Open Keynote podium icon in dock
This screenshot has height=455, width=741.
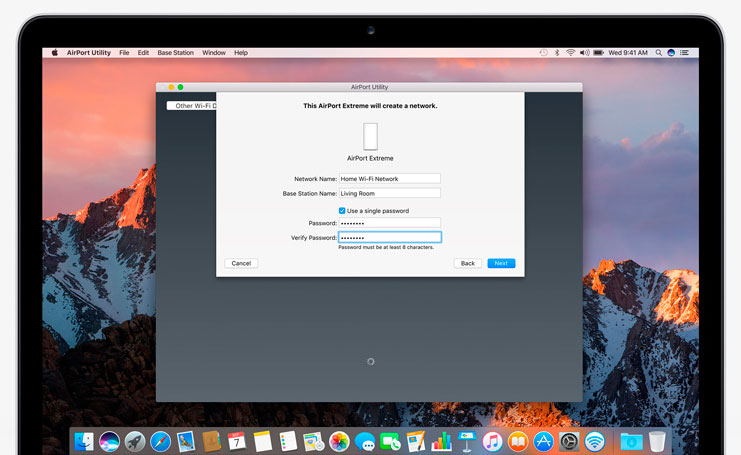[x=467, y=442]
